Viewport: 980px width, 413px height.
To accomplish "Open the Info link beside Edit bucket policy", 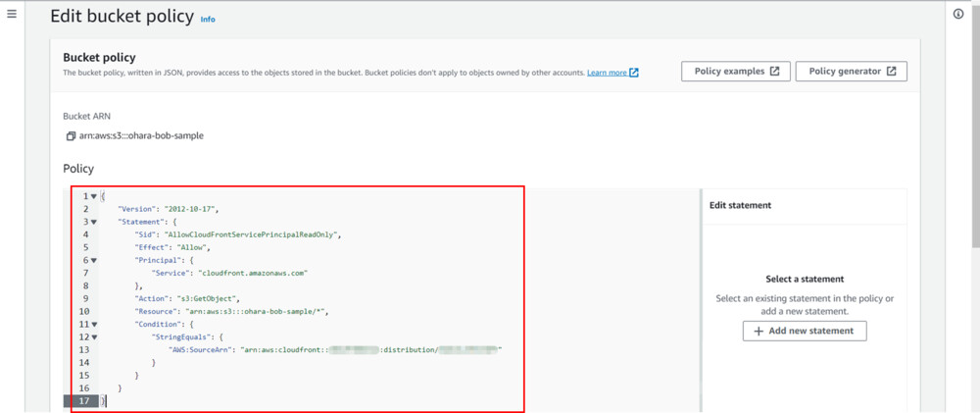I will [208, 20].
